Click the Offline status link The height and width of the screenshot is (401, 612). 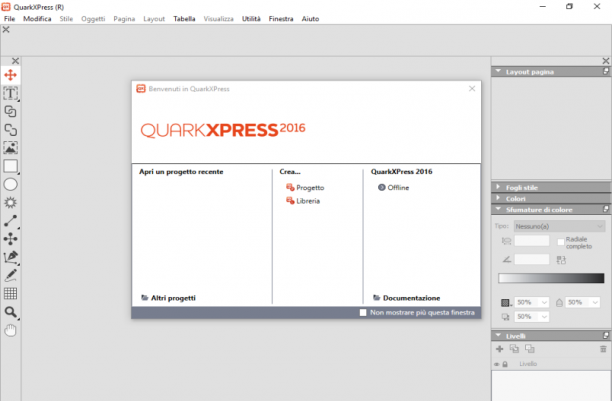tap(393, 188)
